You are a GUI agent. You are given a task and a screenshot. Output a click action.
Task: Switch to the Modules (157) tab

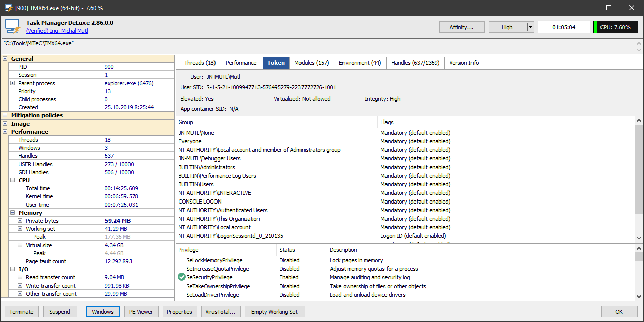pos(312,63)
